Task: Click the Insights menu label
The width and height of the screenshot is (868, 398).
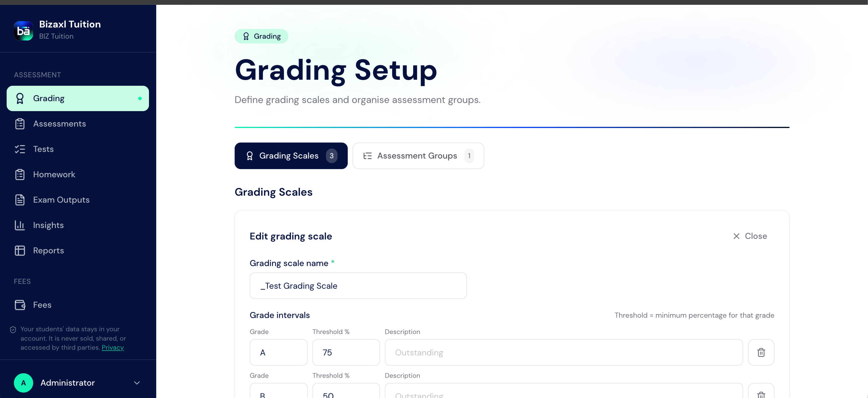Action: click(x=48, y=225)
